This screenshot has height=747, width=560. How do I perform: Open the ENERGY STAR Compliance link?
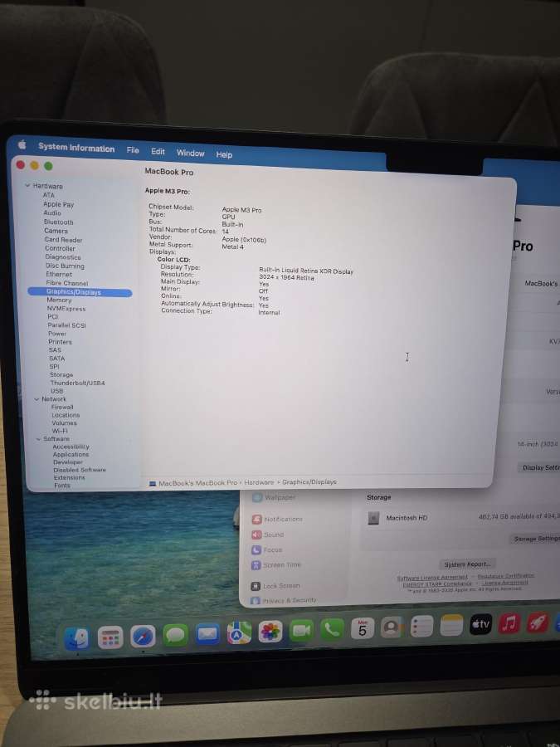point(437,584)
